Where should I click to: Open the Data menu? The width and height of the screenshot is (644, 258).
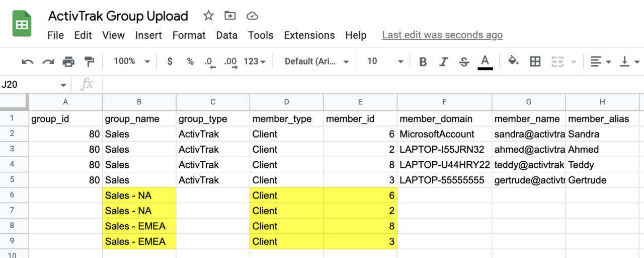[226, 35]
